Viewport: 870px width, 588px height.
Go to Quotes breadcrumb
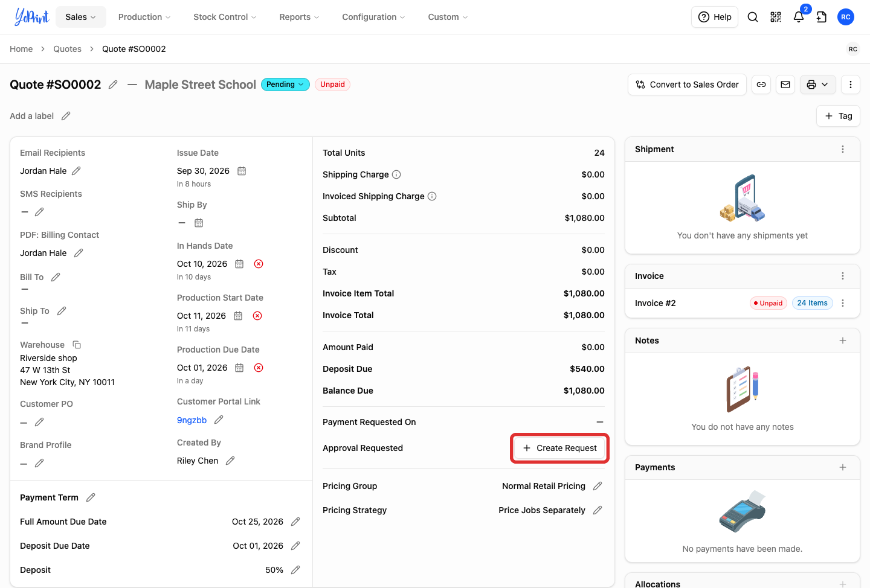67,49
